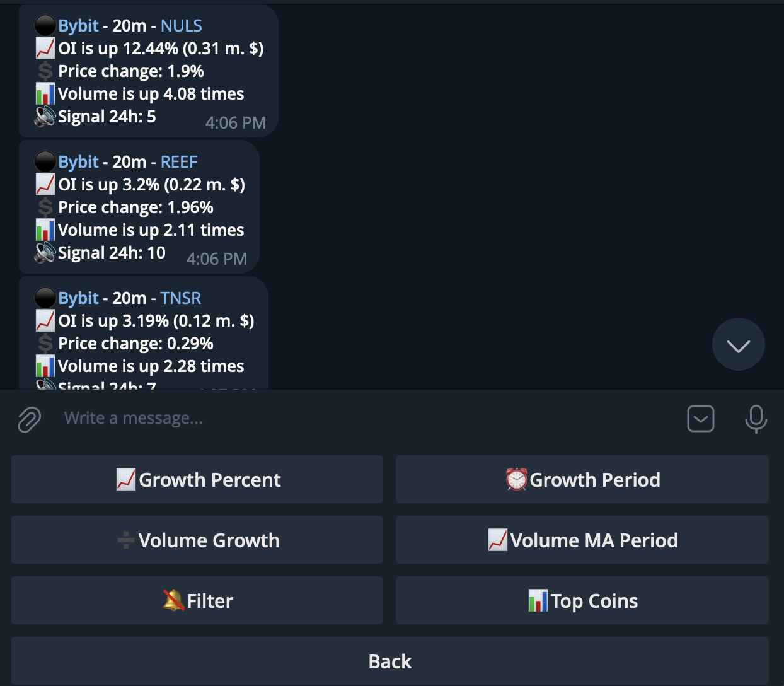Open the Bybit exchange link in the NULS message
The image size is (784, 686).
(x=78, y=25)
